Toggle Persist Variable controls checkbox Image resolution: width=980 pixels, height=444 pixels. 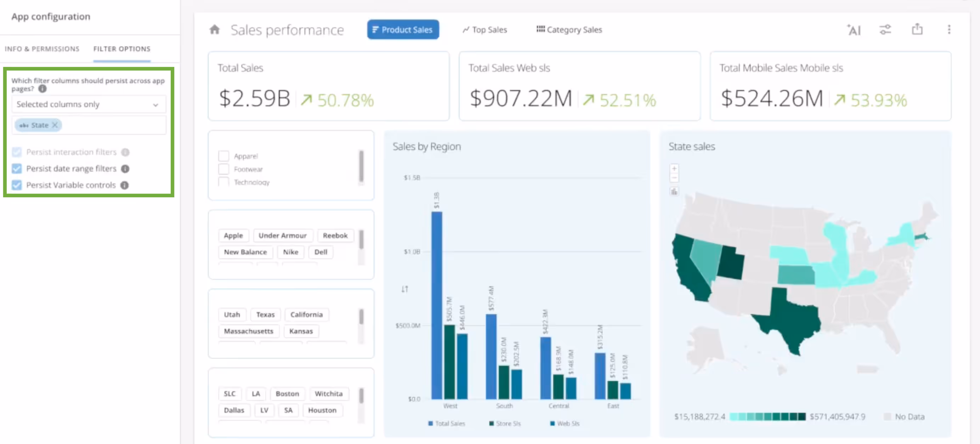click(x=17, y=185)
